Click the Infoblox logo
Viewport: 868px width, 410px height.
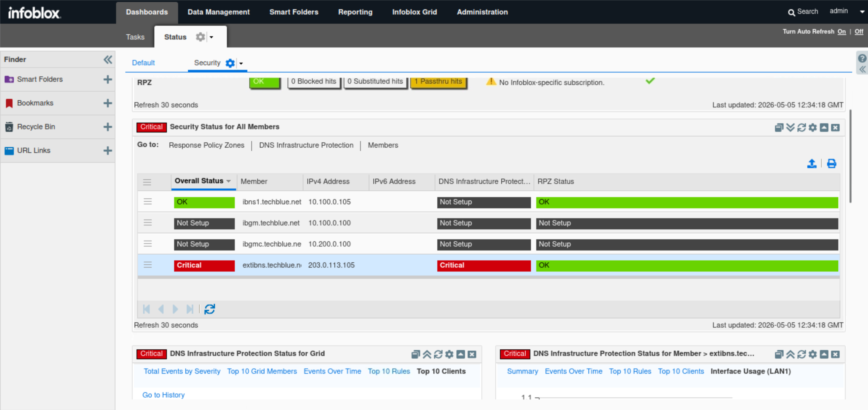(34, 13)
